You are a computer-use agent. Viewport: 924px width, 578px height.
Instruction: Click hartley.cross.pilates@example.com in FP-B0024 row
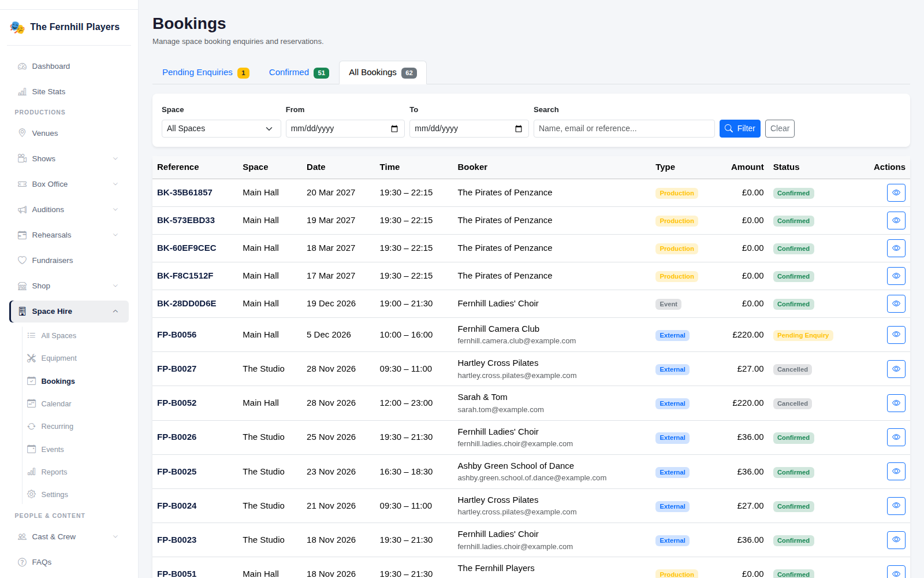click(517, 512)
